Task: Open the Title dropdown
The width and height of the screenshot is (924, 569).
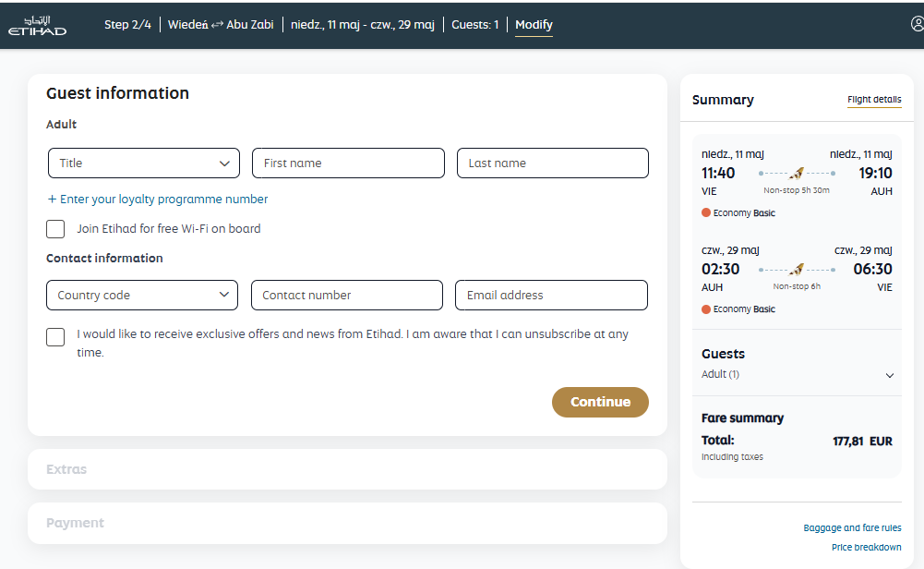Action: (x=144, y=163)
